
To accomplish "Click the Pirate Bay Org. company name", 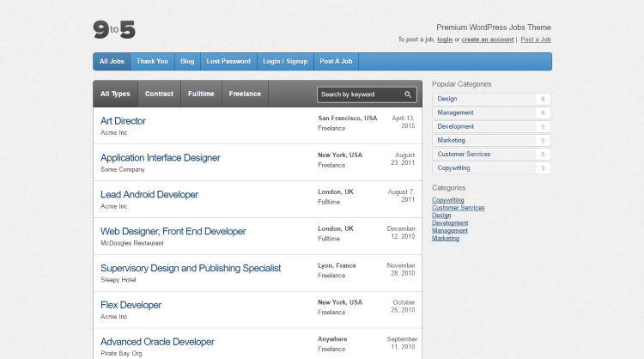I will (x=122, y=354).
